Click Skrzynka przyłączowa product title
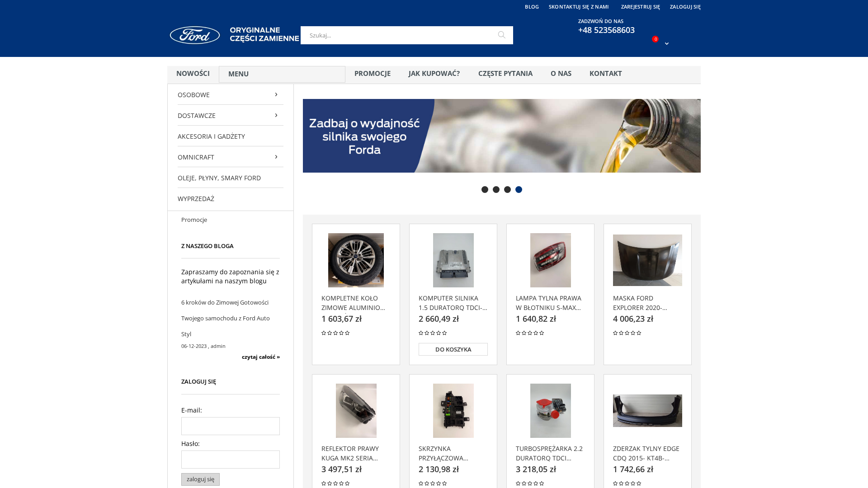Image resolution: width=868 pixels, height=488 pixels. pyautogui.click(x=443, y=453)
